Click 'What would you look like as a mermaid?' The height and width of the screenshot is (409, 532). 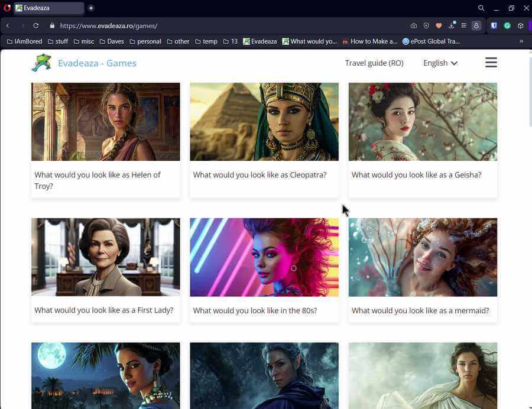[x=420, y=311]
